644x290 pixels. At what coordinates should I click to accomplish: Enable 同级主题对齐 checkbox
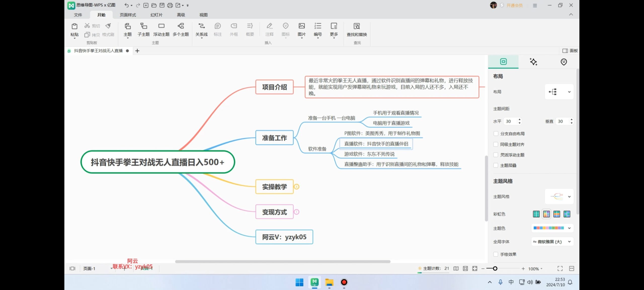pyautogui.click(x=496, y=144)
